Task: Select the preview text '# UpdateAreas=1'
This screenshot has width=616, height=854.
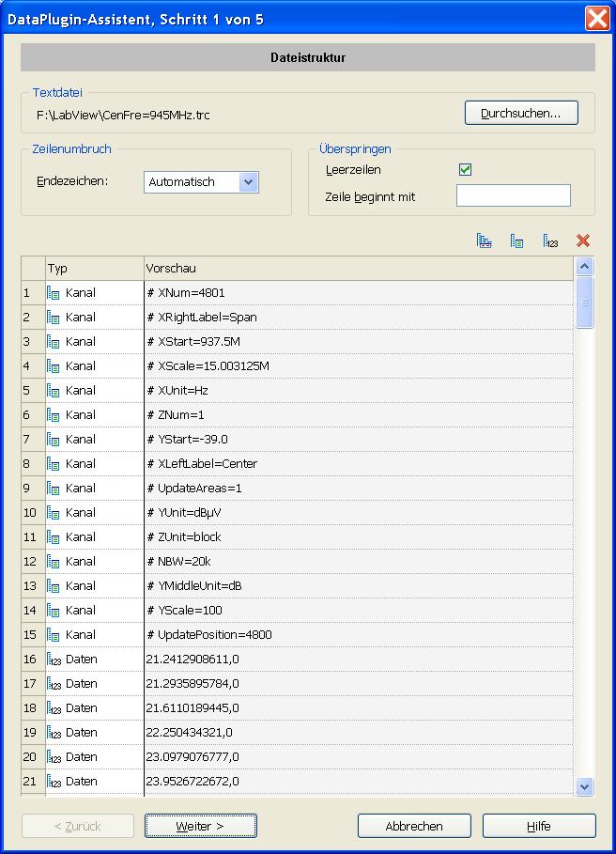Action: pyautogui.click(x=194, y=489)
